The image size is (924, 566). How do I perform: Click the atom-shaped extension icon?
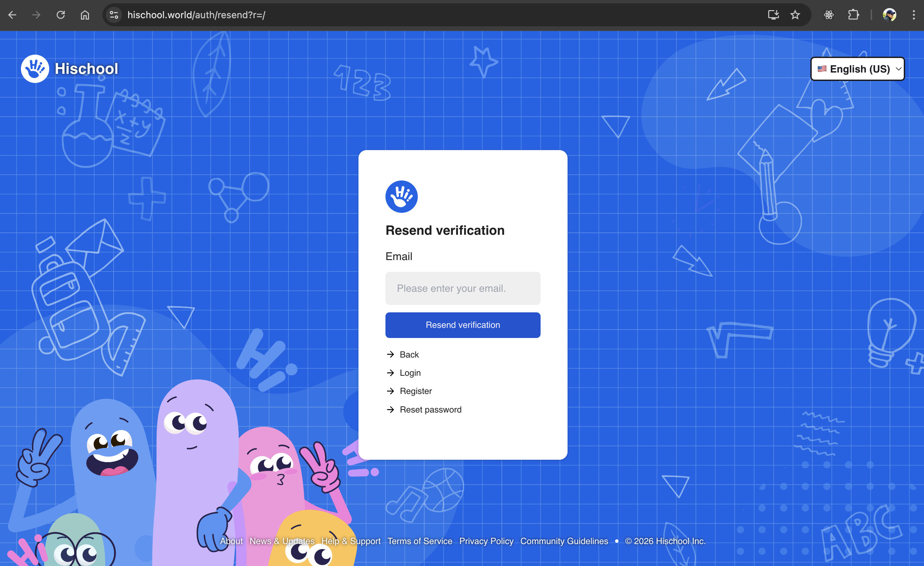pyautogui.click(x=829, y=15)
